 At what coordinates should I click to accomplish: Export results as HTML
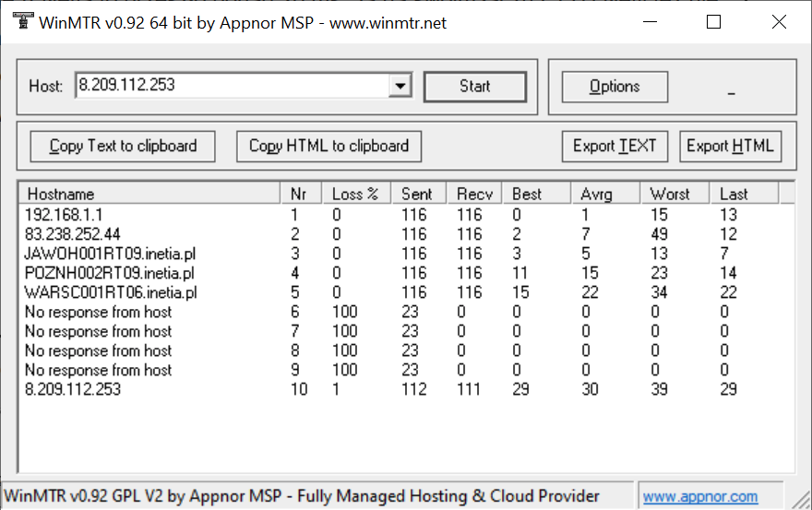pos(730,146)
